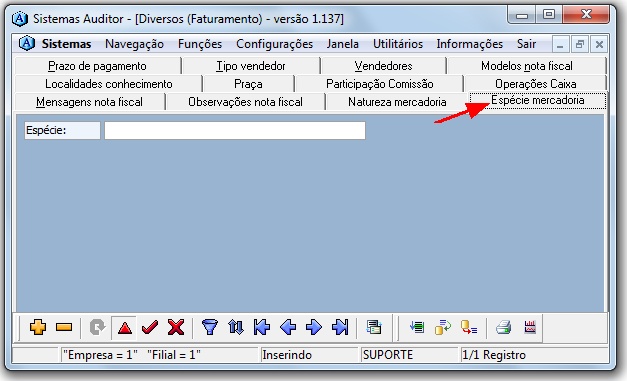This screenshot has width=627, height=381.
Task: Switch to the Praça tab
Action: tap(248, 84)
